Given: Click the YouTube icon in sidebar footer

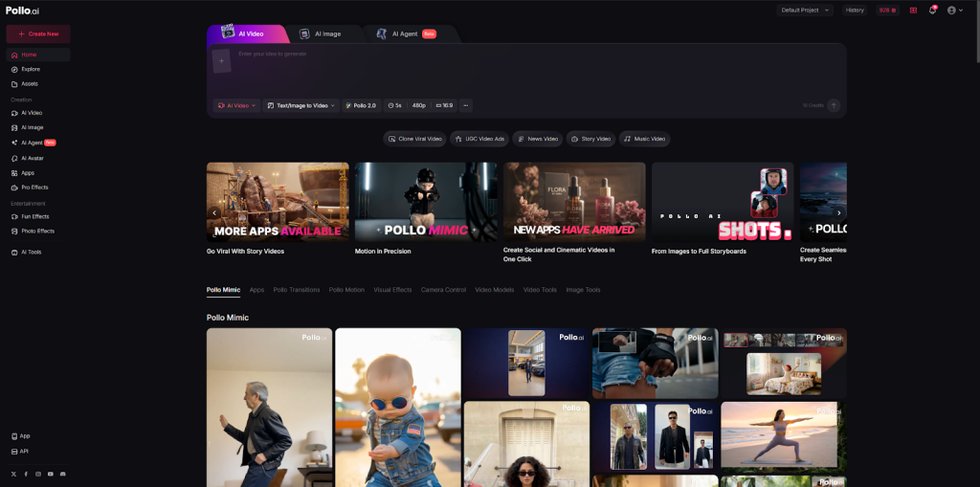Looking at the screenshot, I should pos(51,474).
